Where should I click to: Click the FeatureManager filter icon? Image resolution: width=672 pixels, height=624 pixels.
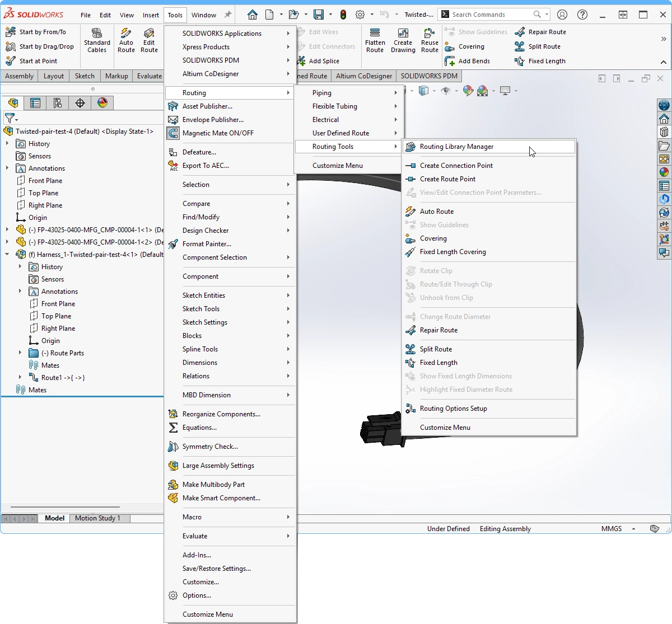11,119
